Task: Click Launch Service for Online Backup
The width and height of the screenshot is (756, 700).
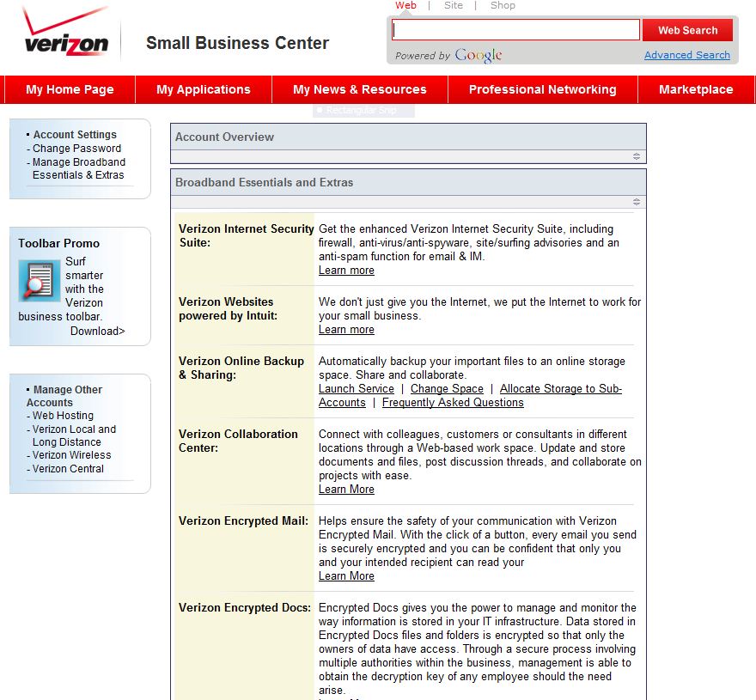Action: tap(357, 389)
